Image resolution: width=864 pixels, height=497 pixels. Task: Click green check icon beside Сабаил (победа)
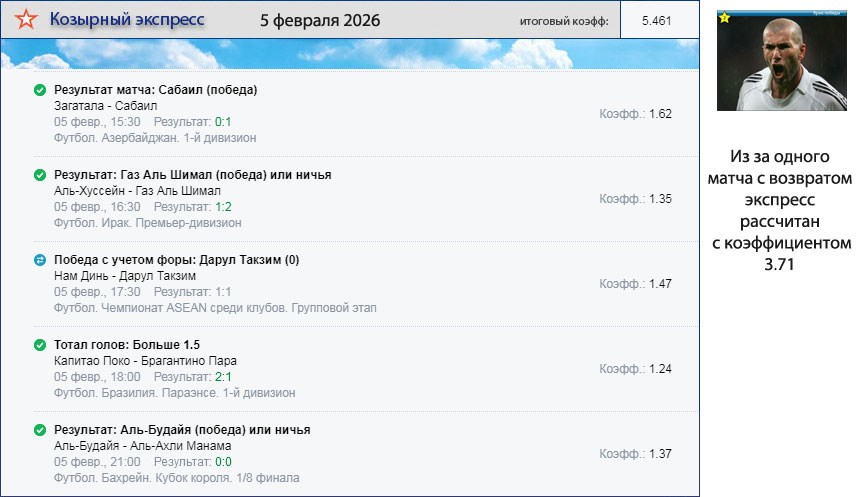click(40, 90)
